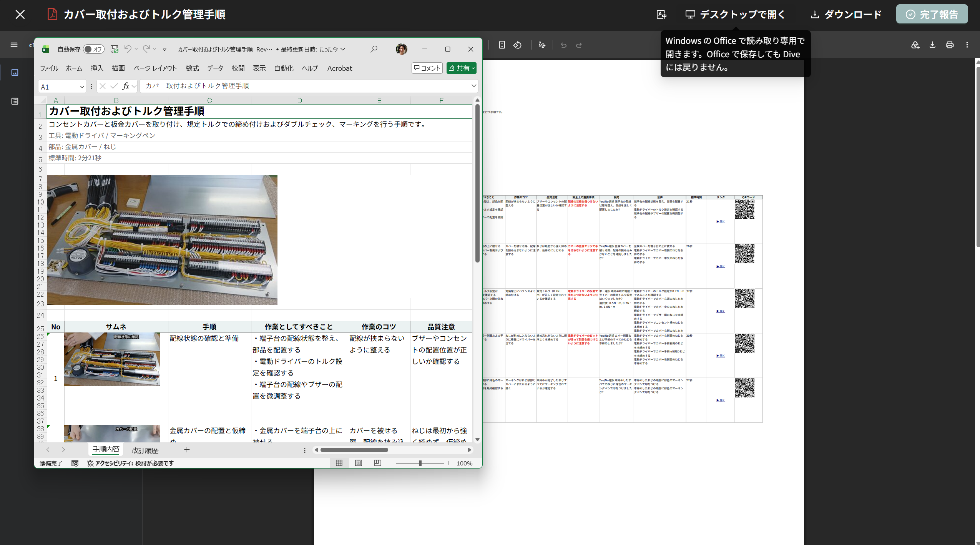This screenshot has height=545, width=980.
Task: Expand the formula bar chevron
Action: point(473,86)
